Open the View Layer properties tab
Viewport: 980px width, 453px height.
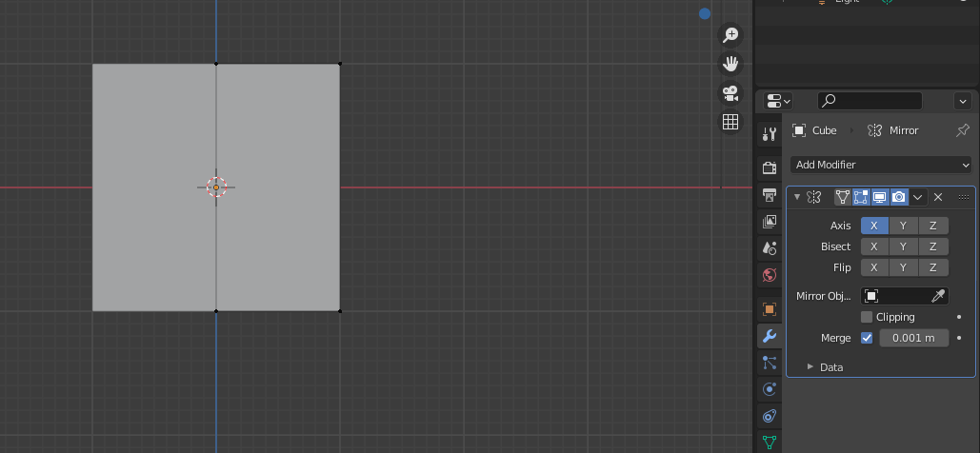pyautogui.click(x=770, y=221)
